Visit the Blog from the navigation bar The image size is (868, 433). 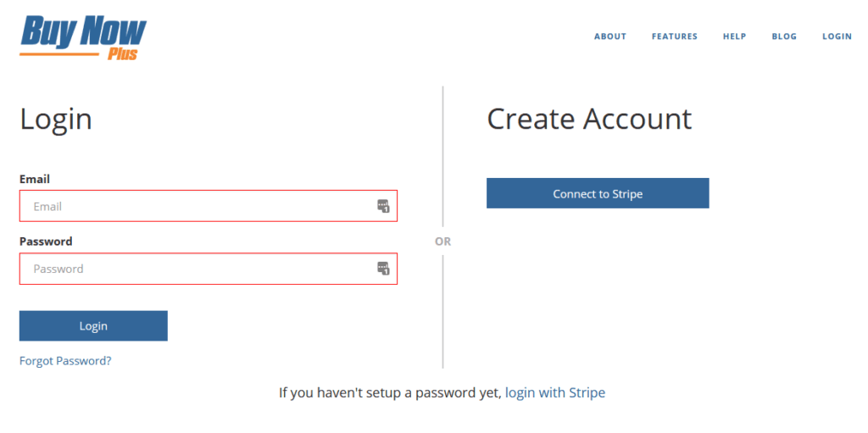pyautogui.click(x=784, y=36)
